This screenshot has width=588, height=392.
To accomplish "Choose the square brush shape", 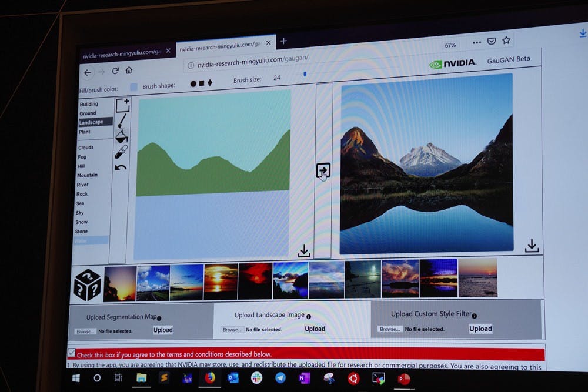I will [x=202, y=83].
